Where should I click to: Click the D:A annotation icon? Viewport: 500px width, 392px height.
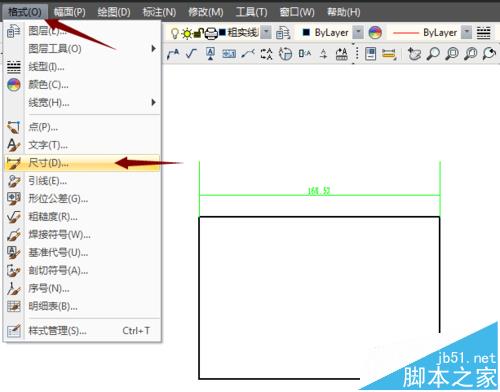305,53
